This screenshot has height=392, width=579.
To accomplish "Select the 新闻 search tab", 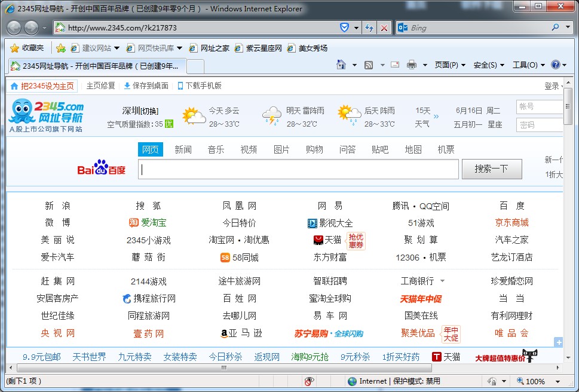I will click(x=183, y=149).
